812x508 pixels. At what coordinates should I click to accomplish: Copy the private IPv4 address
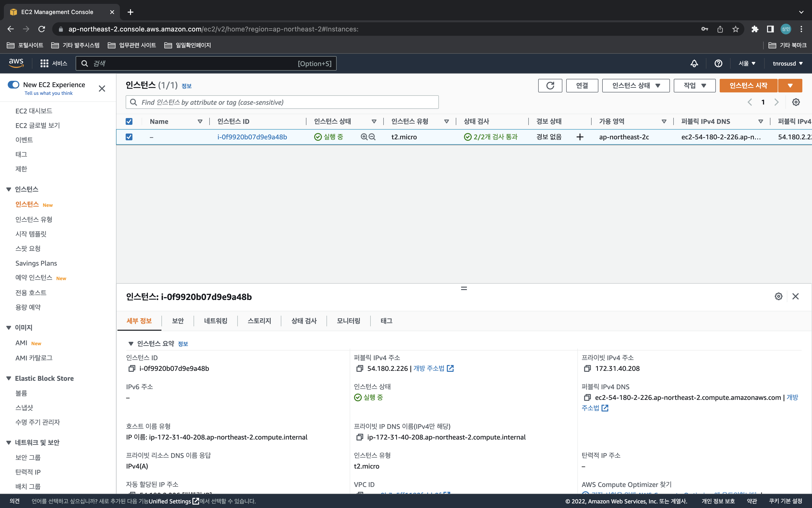[x=587, y=369]
